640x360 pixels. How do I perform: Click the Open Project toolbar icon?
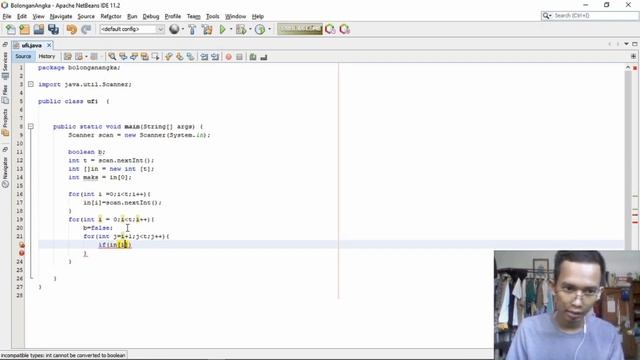(39, 29)
